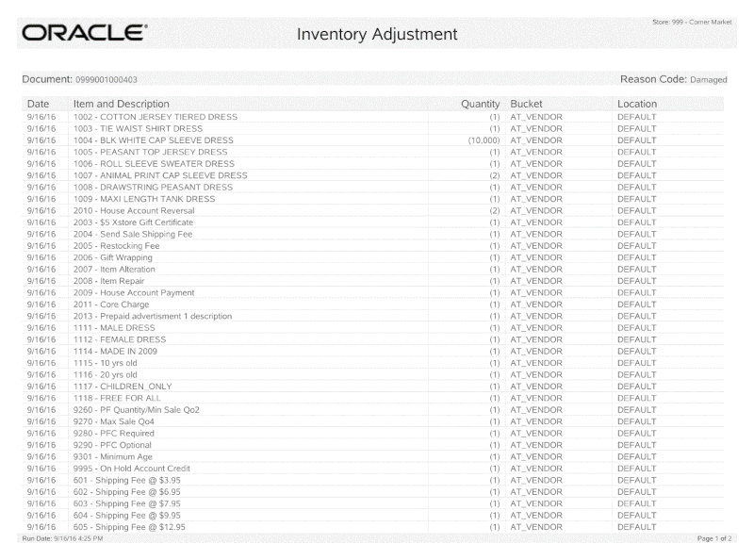Select row 2003 - $5 Xstore Gift Certificate

coord(372,222)
